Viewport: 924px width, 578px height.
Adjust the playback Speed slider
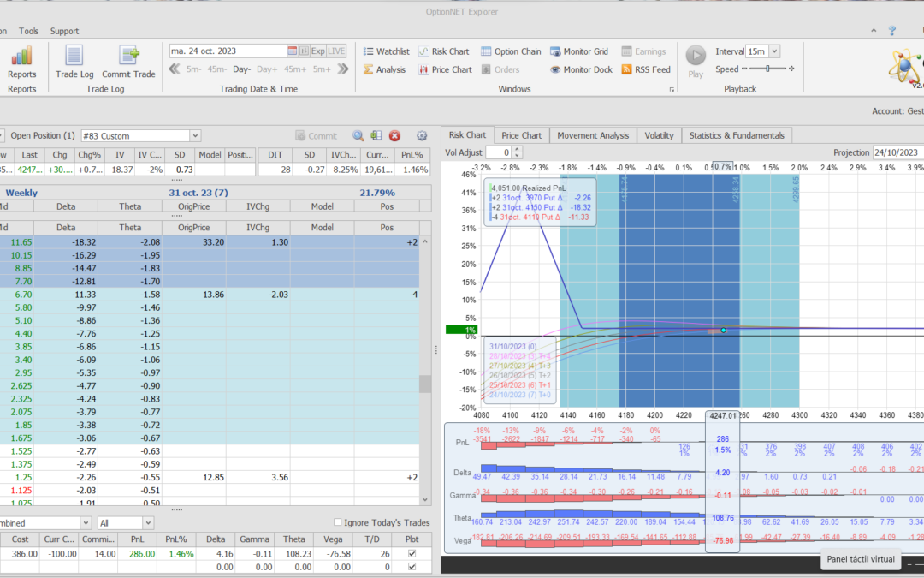(767, 69)
